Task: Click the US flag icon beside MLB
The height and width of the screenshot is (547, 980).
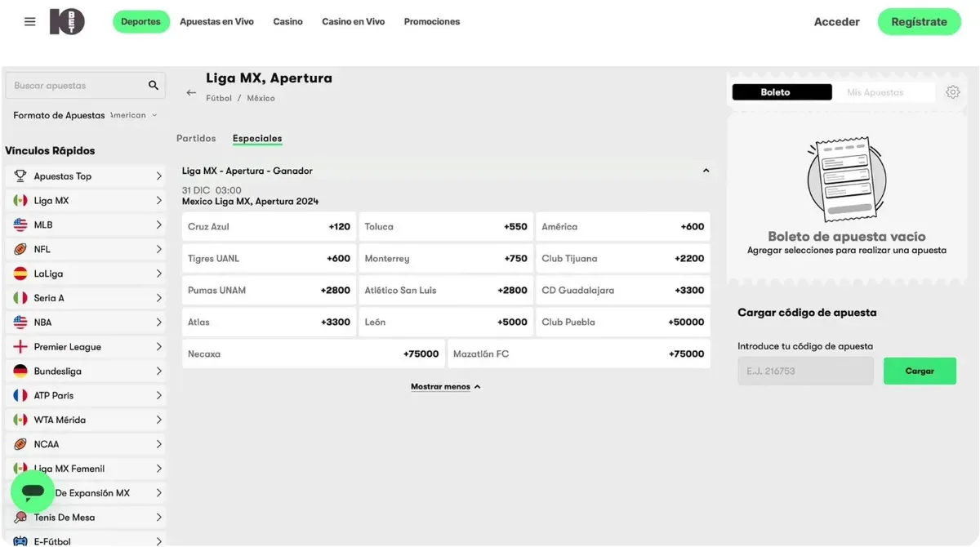Action: coord(20,225)
